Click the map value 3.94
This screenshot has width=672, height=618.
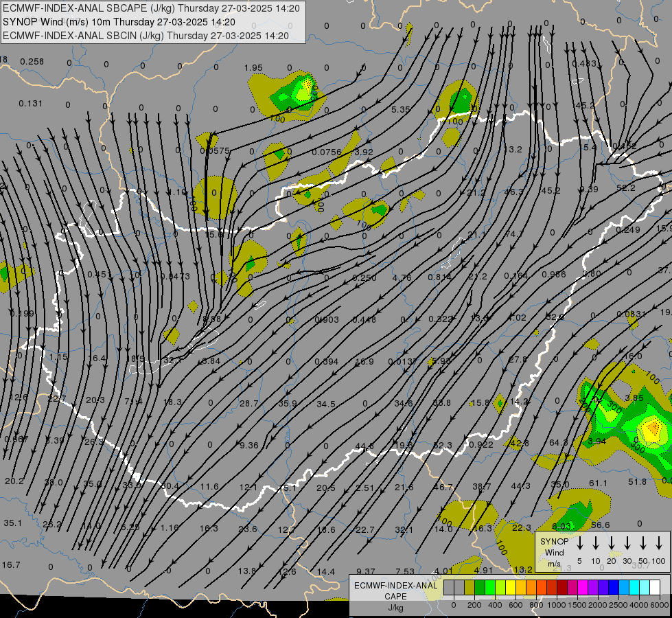596,441
